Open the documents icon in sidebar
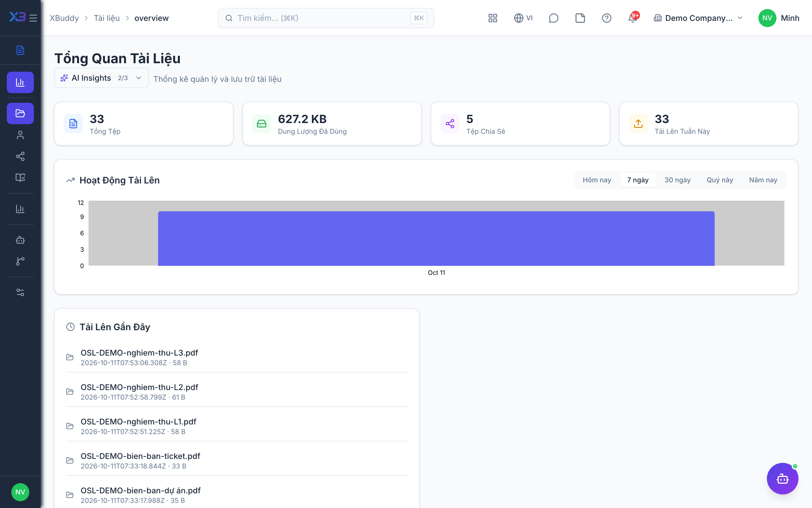Image resolution: width=812 pixels, height=508 pixels. (x=20, y=50)
